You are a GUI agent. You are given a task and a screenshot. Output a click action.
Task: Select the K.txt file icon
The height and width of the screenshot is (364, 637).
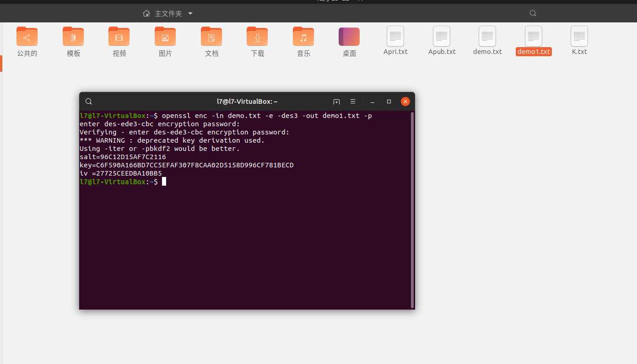579,36
